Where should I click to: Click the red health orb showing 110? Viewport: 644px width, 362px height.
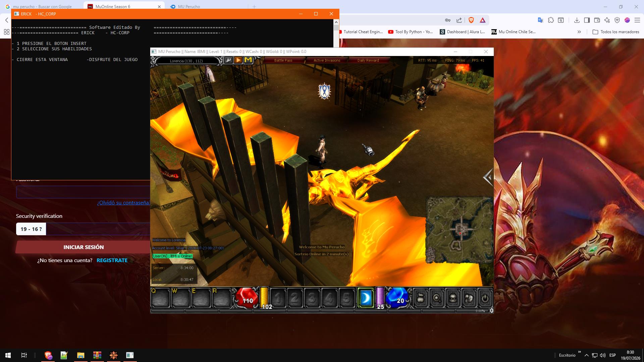point(247,297)
